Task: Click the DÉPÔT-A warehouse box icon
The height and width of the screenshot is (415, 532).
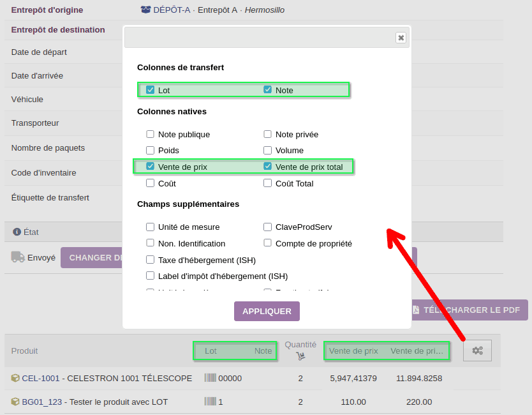Action: click(x=146, y=10)
